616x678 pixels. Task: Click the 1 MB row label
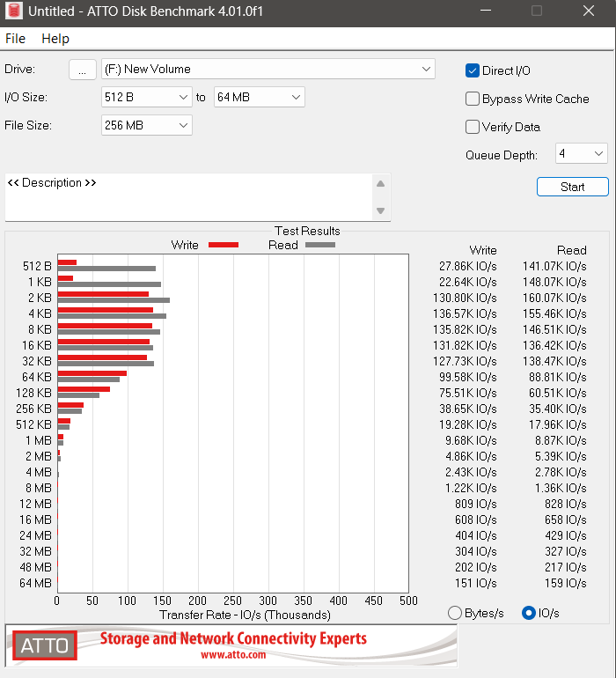(x=39, y=440)
